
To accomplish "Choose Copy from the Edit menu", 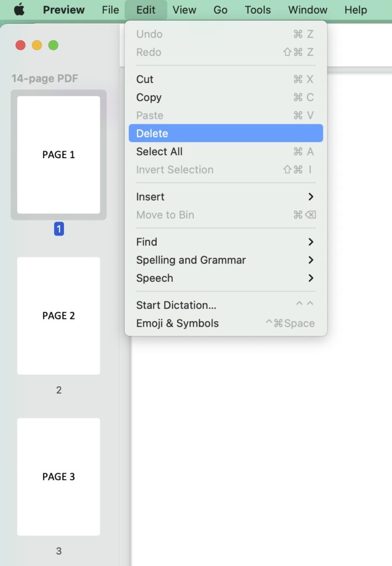I will tap(149, 97).
